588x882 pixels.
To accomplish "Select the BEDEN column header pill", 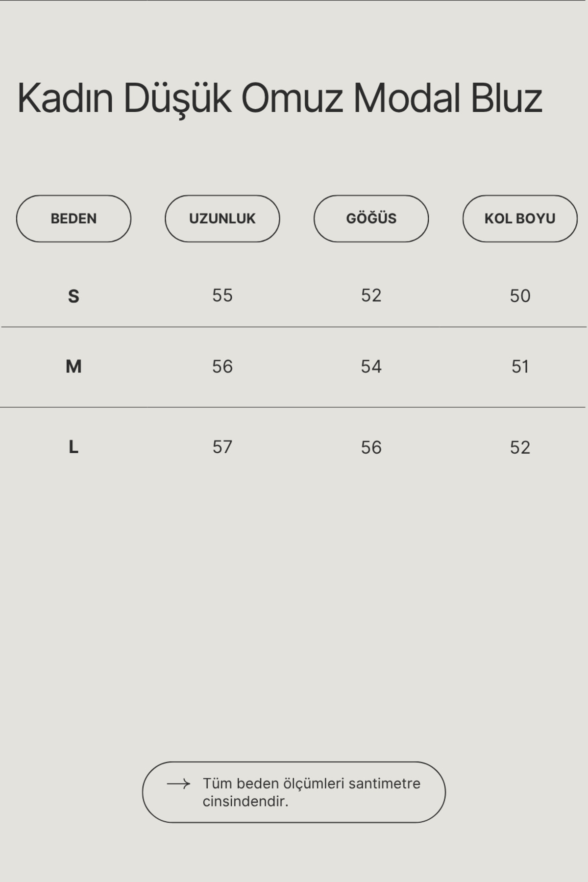I will click(x=73, y=219).
